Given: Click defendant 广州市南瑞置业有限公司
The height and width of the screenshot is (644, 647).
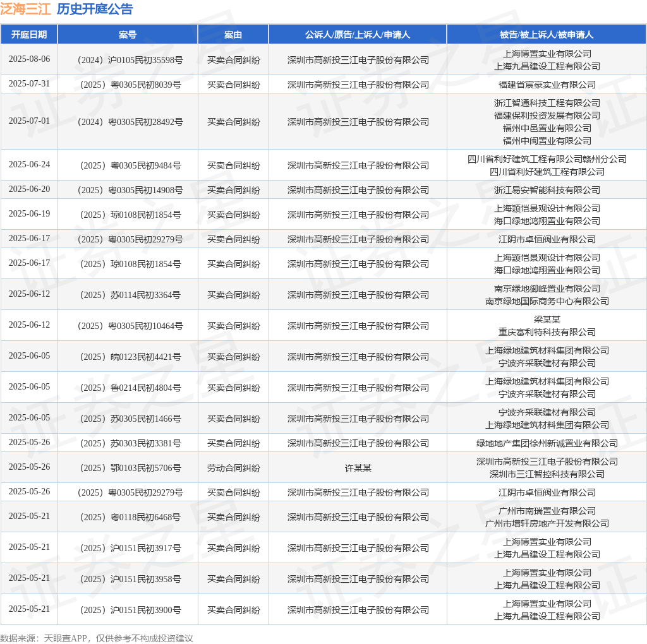Looking at the screenshot, I should coord(547,511).
